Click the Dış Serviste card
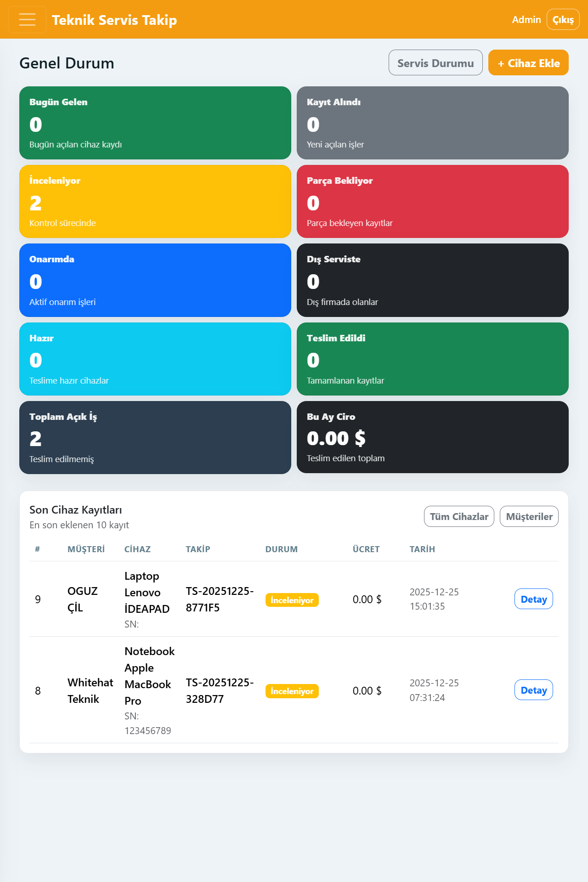 432,280
